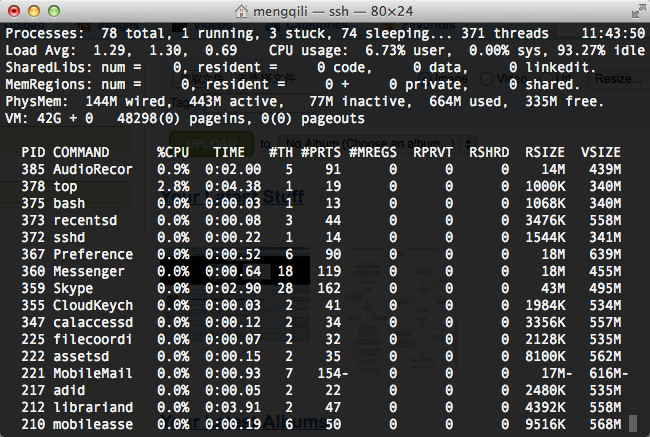Screen dimensions: 650x437
Task: Select the sshd process name
Action: click(x=69, y=237)
